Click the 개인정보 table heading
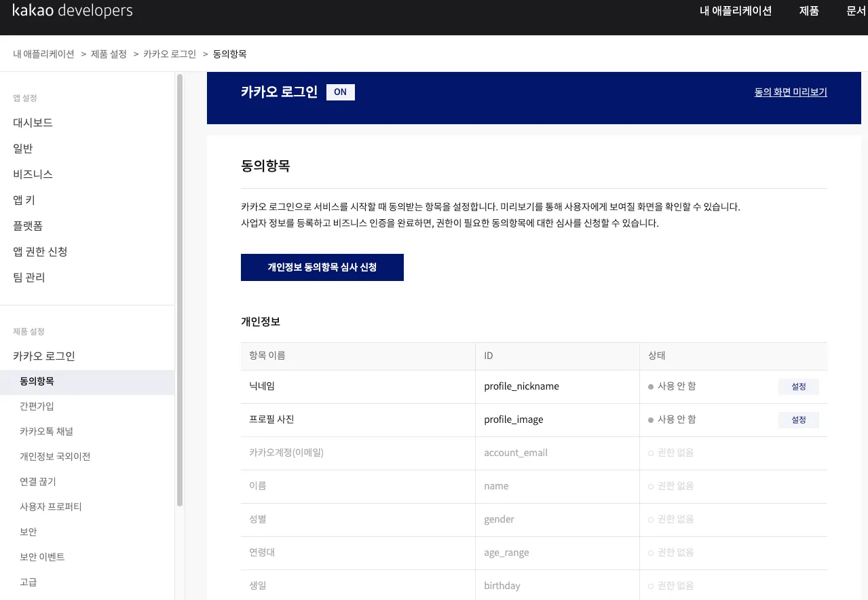868x600 pixels. tap(261, 322)
